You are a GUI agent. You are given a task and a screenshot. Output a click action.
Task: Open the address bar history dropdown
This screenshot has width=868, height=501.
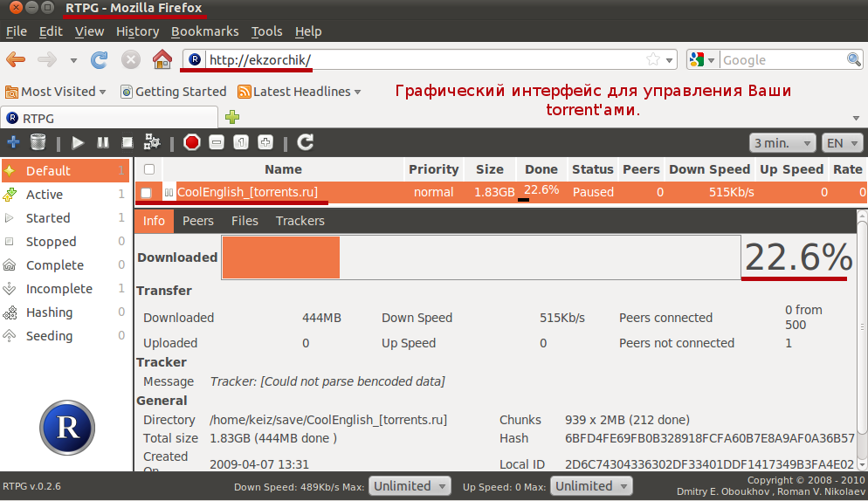pos(669,59)
